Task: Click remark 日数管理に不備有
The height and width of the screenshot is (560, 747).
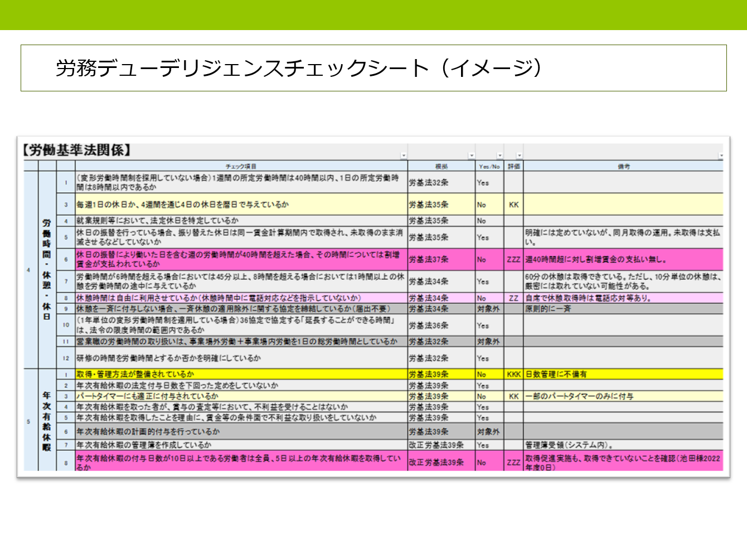Action: pos(623,374)
